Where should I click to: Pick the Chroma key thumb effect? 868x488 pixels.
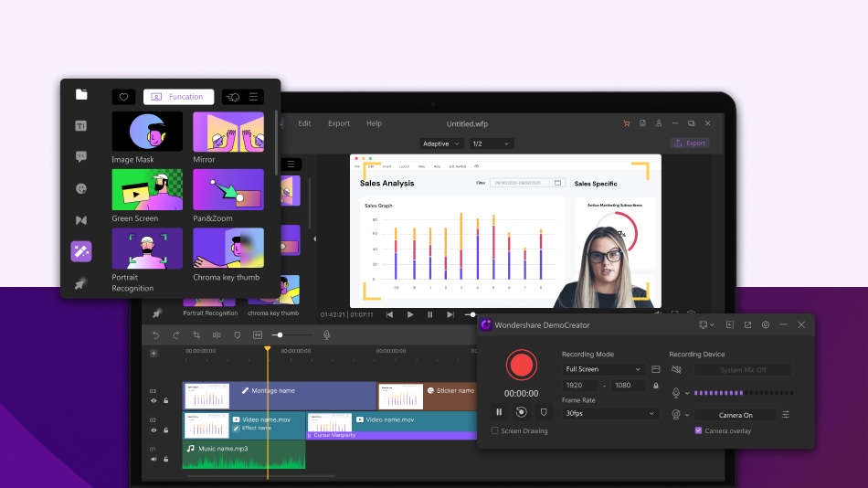pos(228,249)
